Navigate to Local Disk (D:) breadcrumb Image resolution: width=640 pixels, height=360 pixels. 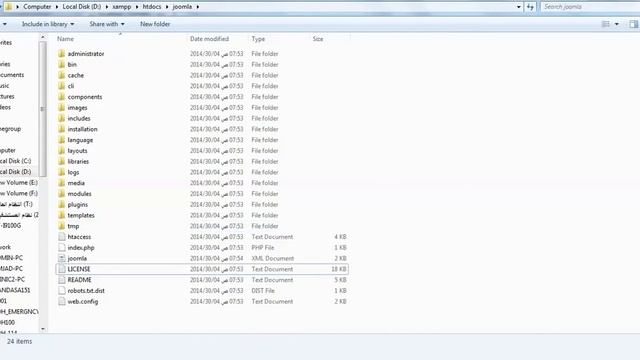[82, 7]
